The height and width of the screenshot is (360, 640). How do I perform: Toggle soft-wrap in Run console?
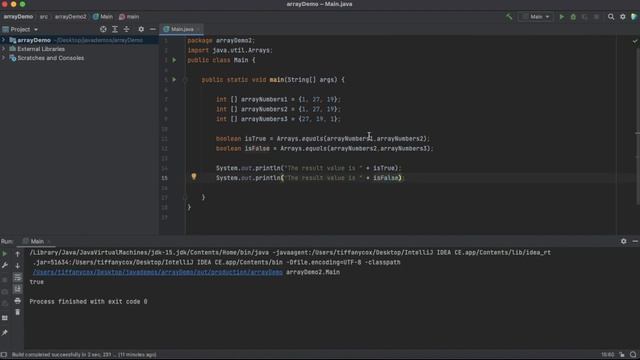click(x=18, y=277)
